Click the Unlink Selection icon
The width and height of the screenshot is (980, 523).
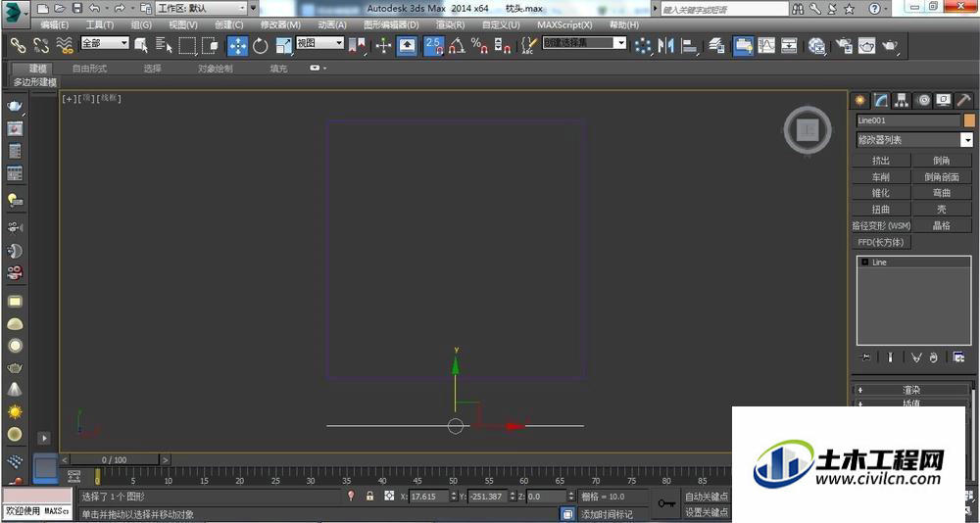click(41, 46)
